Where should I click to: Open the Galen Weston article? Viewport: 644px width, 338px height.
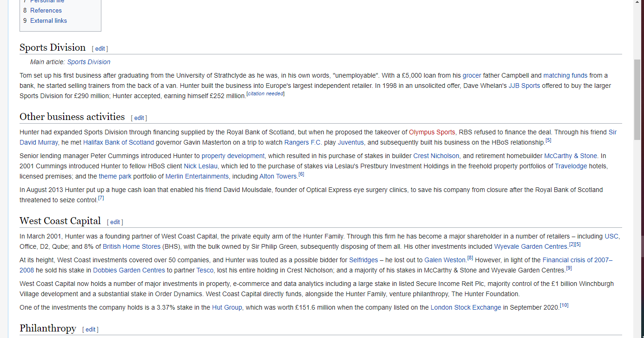pyautogui.click(x=445, y=260)
